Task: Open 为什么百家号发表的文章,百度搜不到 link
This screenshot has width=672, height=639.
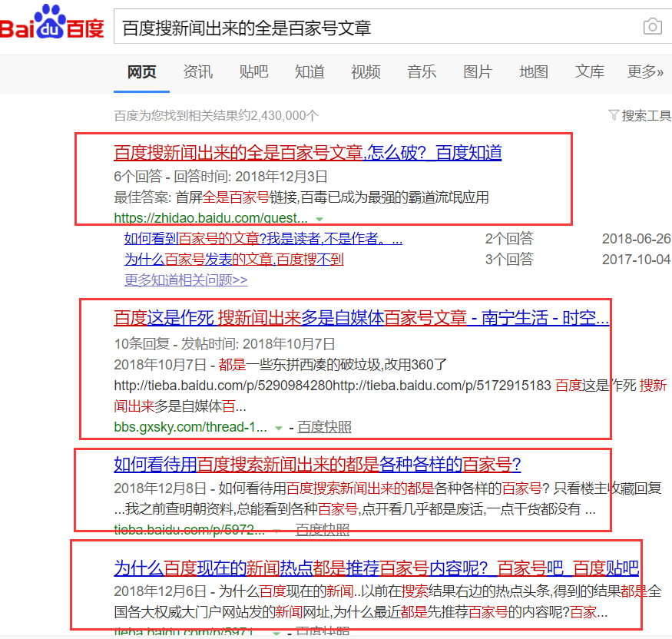Action: coord(234,260)
